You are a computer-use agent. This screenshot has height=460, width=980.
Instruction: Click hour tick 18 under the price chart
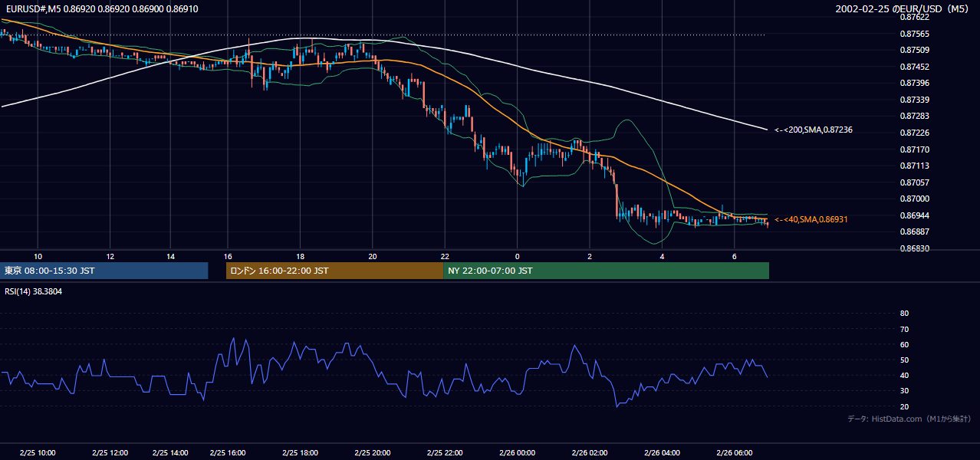point(300,256)
